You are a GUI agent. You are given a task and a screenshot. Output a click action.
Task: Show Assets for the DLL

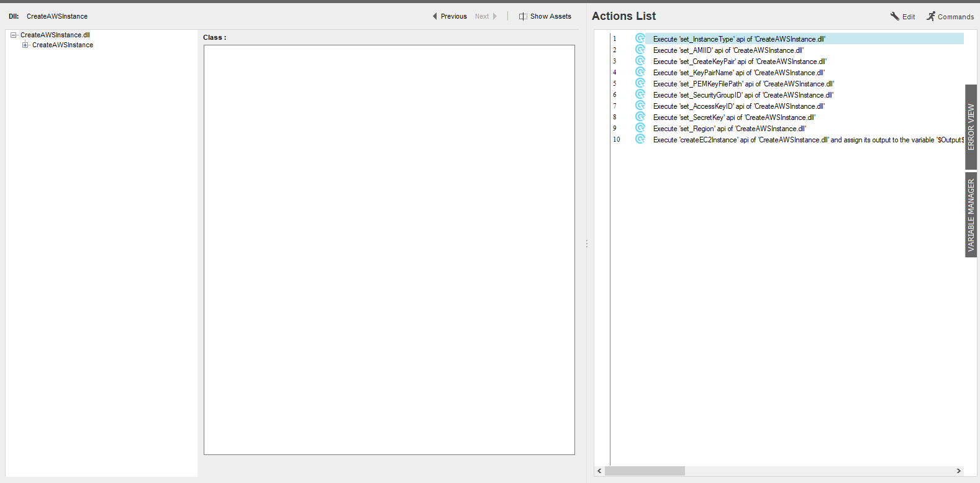(545, 16)
